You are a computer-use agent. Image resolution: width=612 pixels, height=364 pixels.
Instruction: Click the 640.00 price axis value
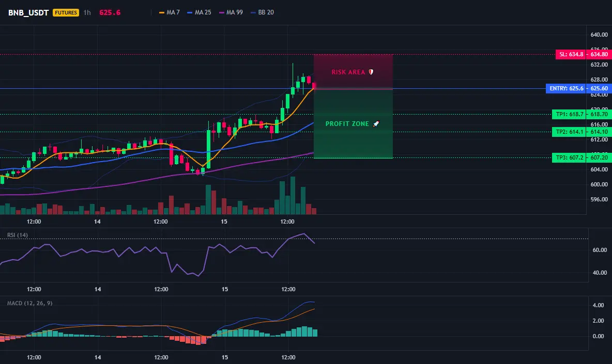[599, 35]
